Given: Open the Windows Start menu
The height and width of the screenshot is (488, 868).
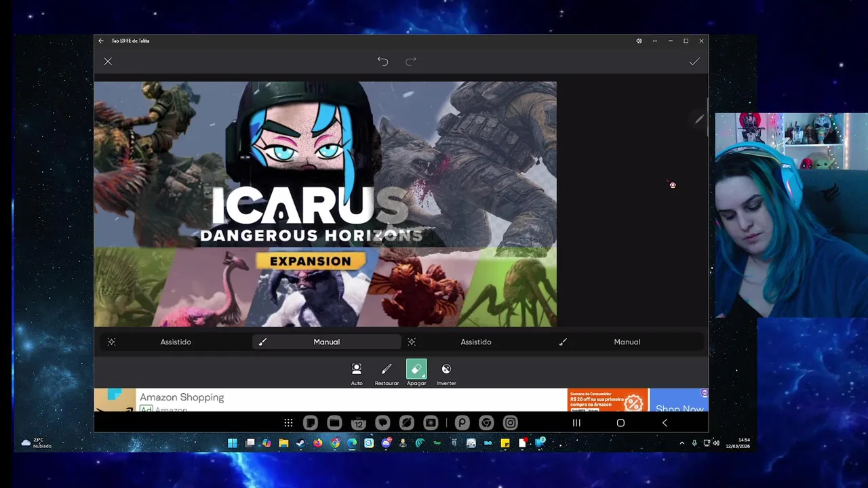Looking at the screenshot, I should click(x=233, y=443).
